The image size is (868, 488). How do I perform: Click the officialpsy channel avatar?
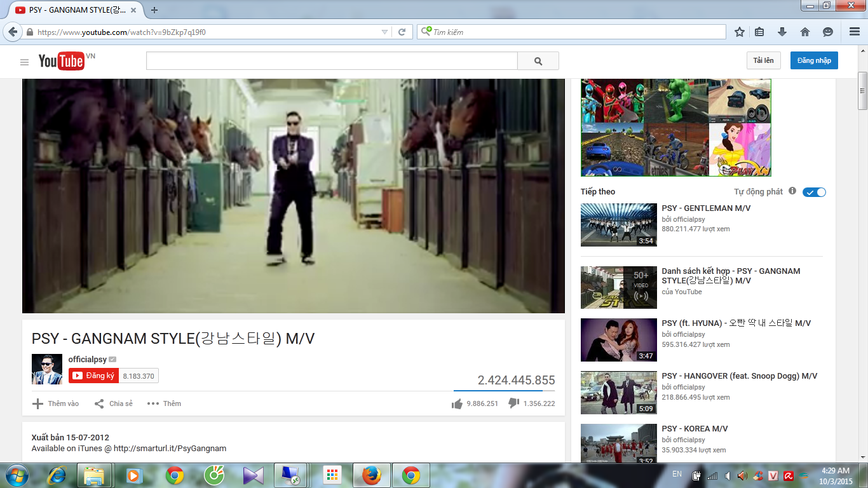tap(47, 369)
